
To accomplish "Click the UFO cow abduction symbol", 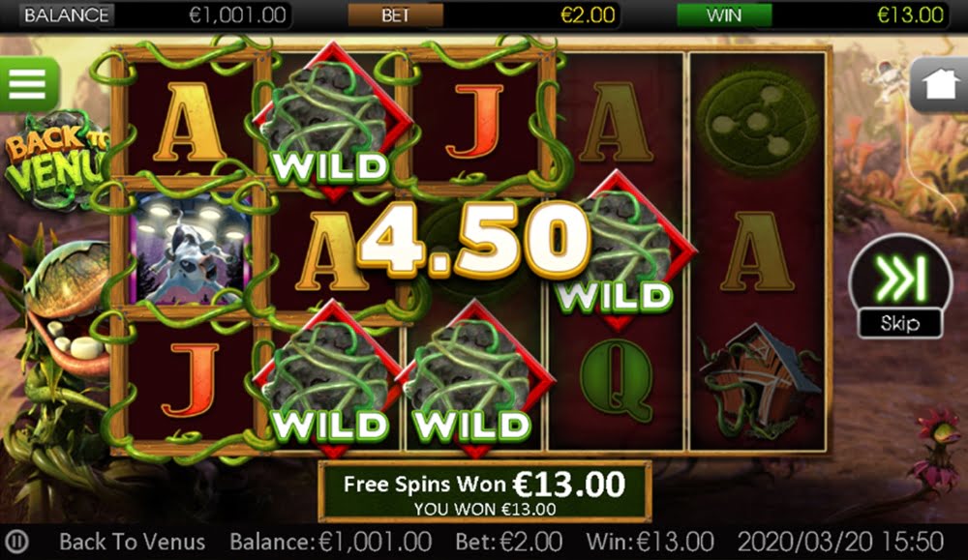I will [189, 250].
